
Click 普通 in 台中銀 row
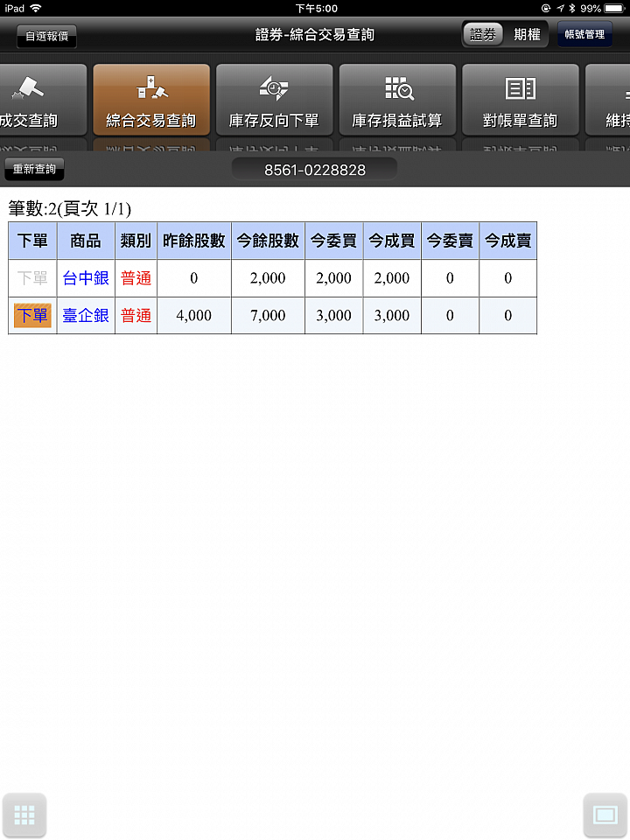pos(136,278)
